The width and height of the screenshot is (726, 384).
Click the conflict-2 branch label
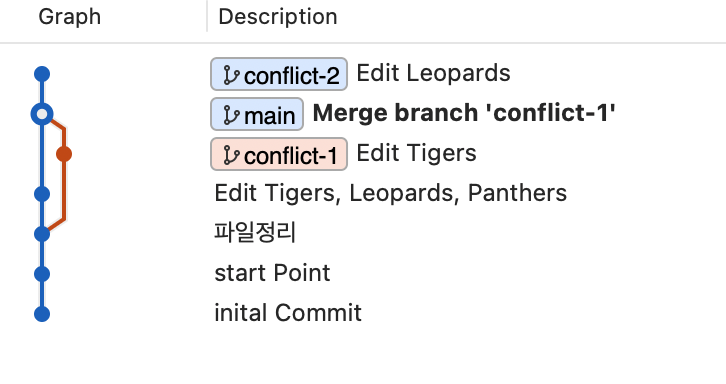[279, 74]
